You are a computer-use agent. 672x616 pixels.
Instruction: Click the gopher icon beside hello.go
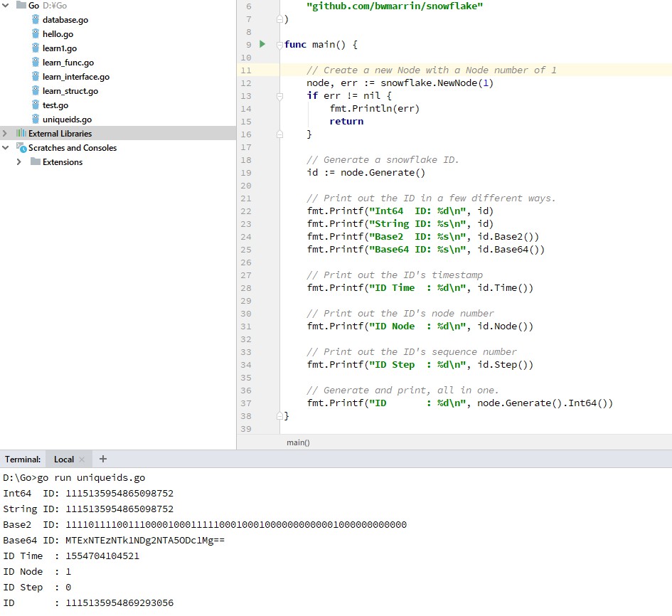point(36,33)
